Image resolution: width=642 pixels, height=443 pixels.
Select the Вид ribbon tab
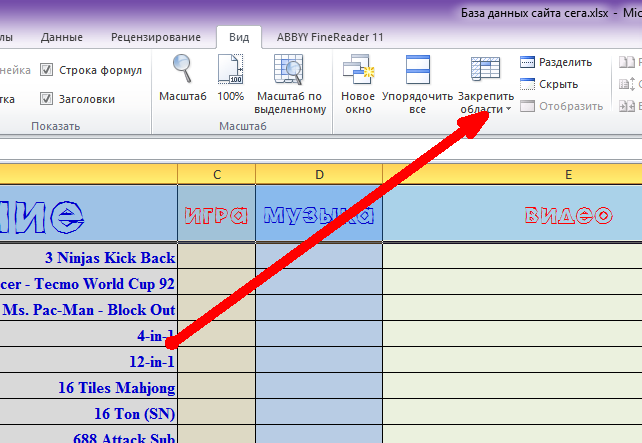(239, 37)
